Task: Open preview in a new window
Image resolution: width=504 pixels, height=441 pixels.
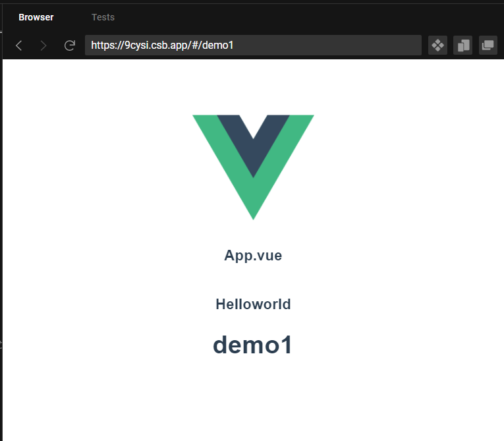Action: 488,45
